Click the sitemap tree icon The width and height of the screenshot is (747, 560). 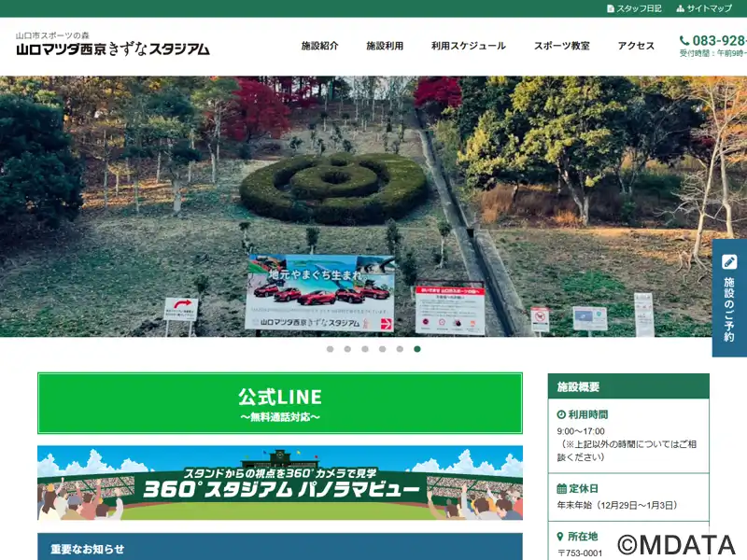(681, 8)
